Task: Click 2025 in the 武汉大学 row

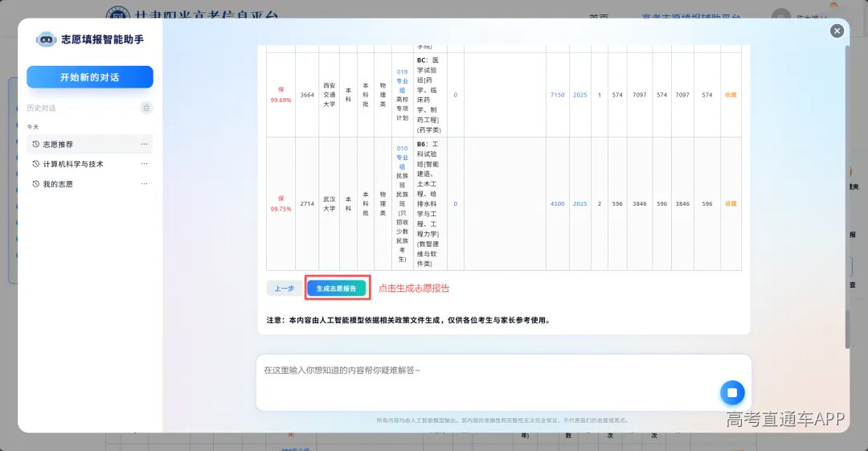Action: point(580,204)
